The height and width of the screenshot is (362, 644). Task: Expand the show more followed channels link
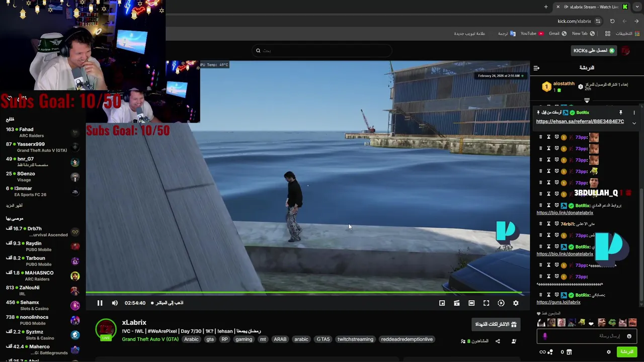point(14,206)
